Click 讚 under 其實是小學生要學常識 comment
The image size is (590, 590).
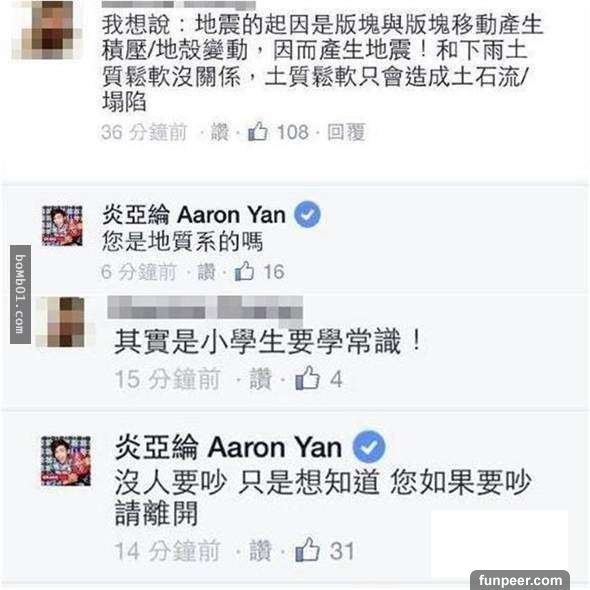tap(260, 379)
